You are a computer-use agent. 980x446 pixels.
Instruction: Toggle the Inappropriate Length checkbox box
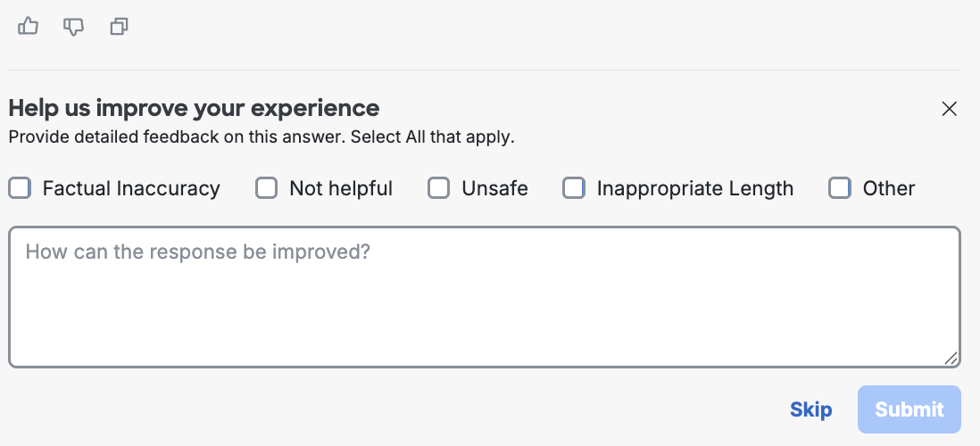(x=574, y=188)
